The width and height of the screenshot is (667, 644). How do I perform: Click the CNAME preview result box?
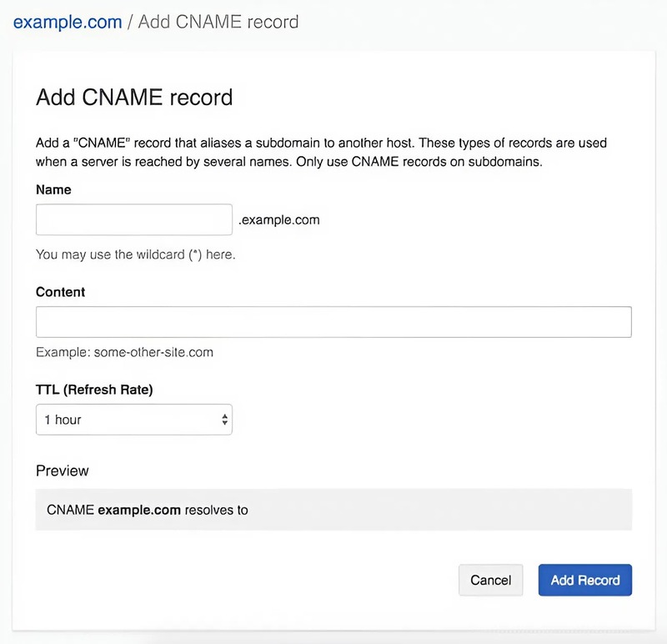coord(333,509)
